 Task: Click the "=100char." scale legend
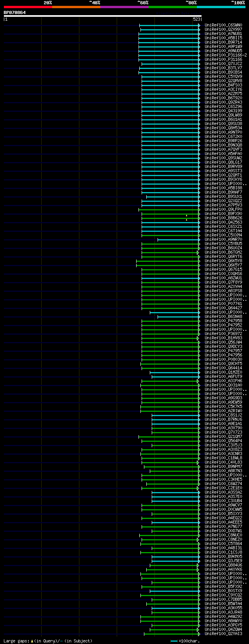click(185, 641)
